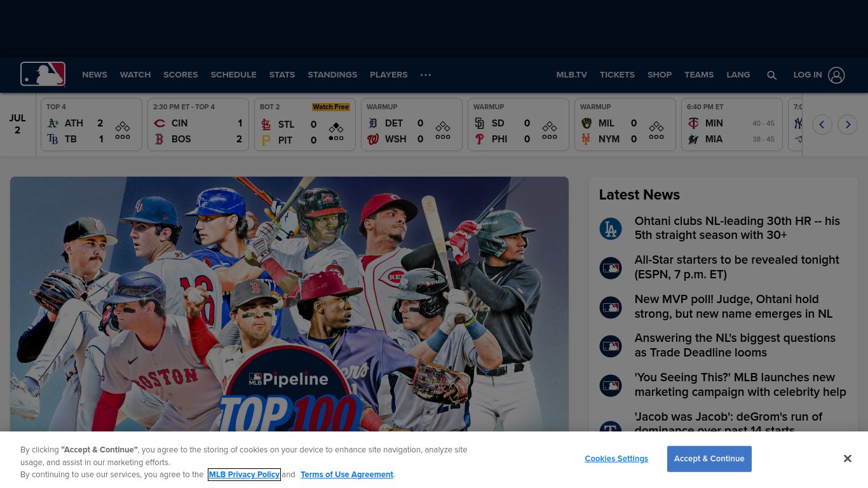The height and width of the screenshot is (488, 868).
Task: Expand the LANG language dropdown
Action: (x=738, y=75)
